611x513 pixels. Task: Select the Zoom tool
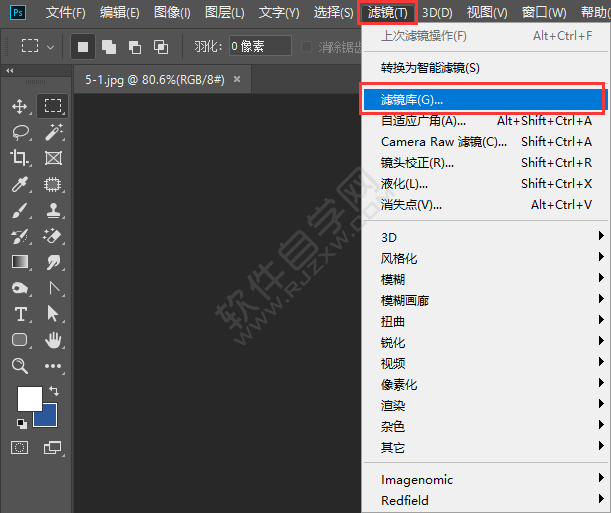tap(19, 366)
